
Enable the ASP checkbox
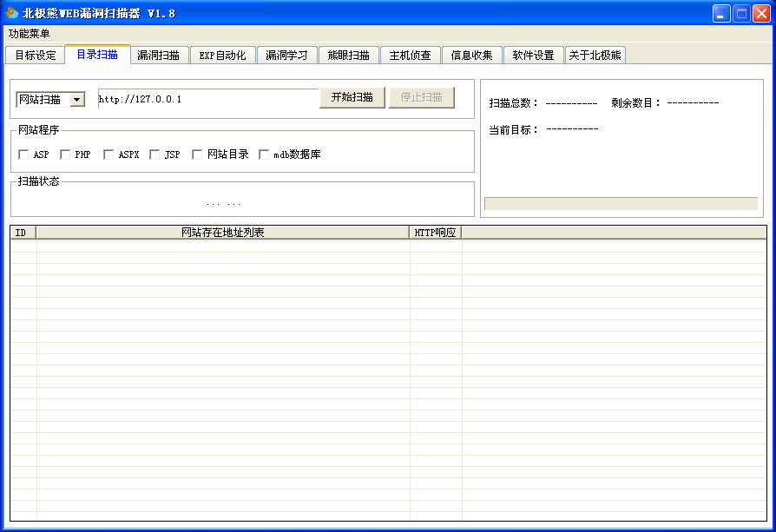tap(23, 154)
